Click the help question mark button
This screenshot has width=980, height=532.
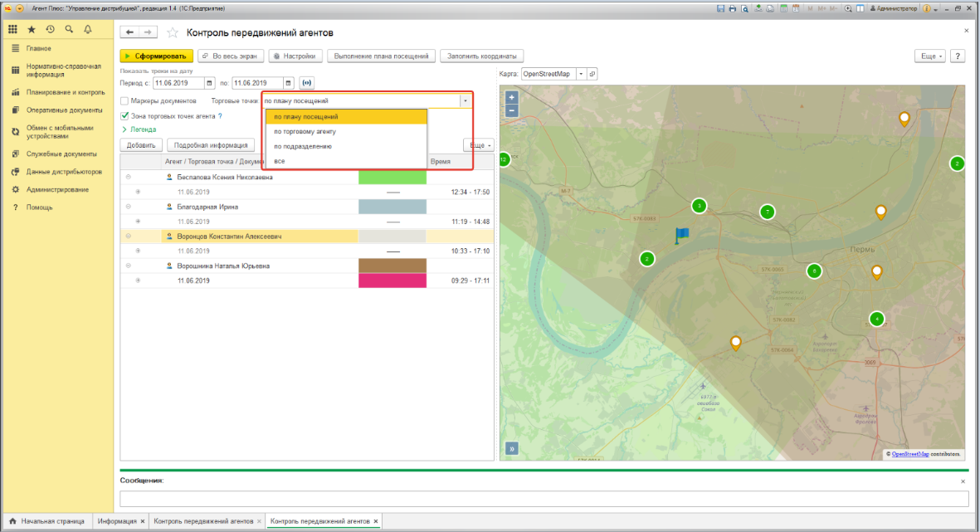958,56
